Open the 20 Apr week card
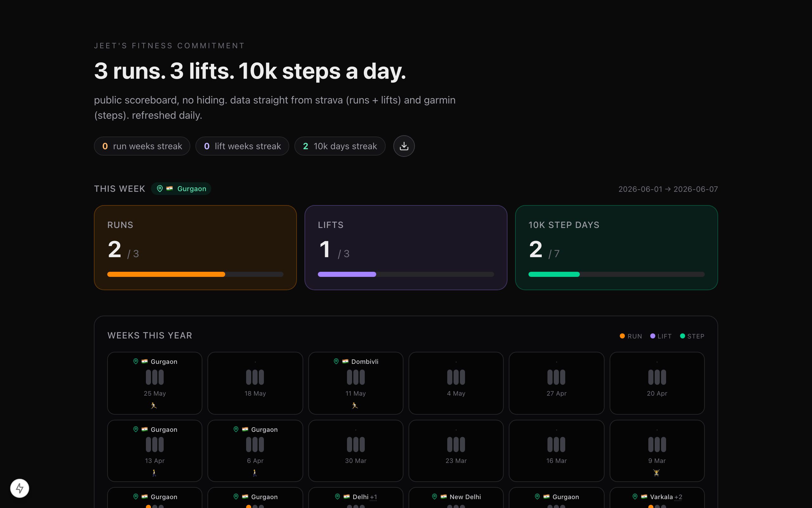The width and height of the screenshot is (812, 508). (657, 383)
